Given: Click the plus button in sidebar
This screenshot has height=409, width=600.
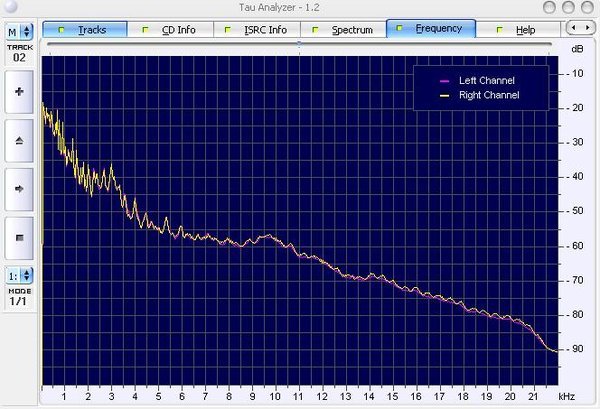Looking at the screenshot, I should (19, 92).
